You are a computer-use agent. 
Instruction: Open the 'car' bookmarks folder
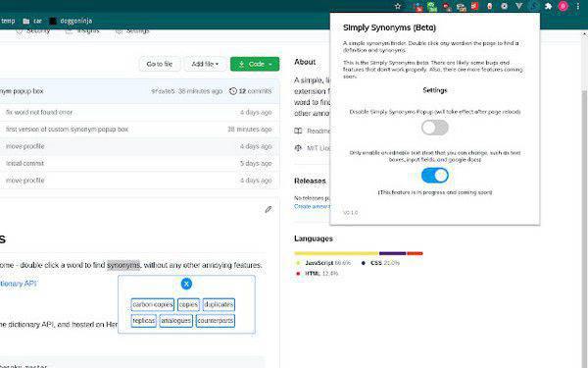coord(32,21)
